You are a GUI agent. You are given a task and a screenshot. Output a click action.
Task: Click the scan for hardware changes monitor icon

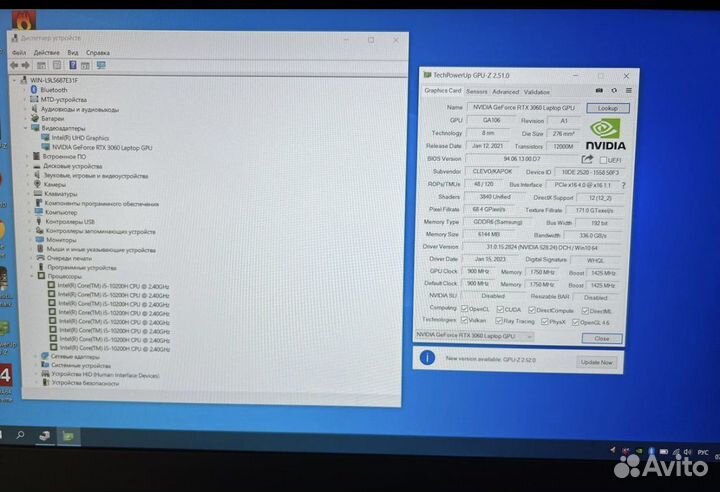click(101, 65)
